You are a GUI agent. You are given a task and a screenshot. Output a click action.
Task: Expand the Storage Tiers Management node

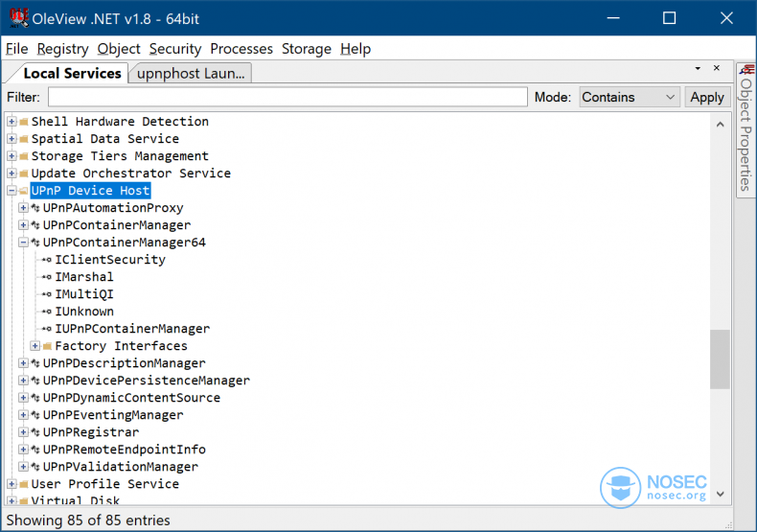pos(11,156)
